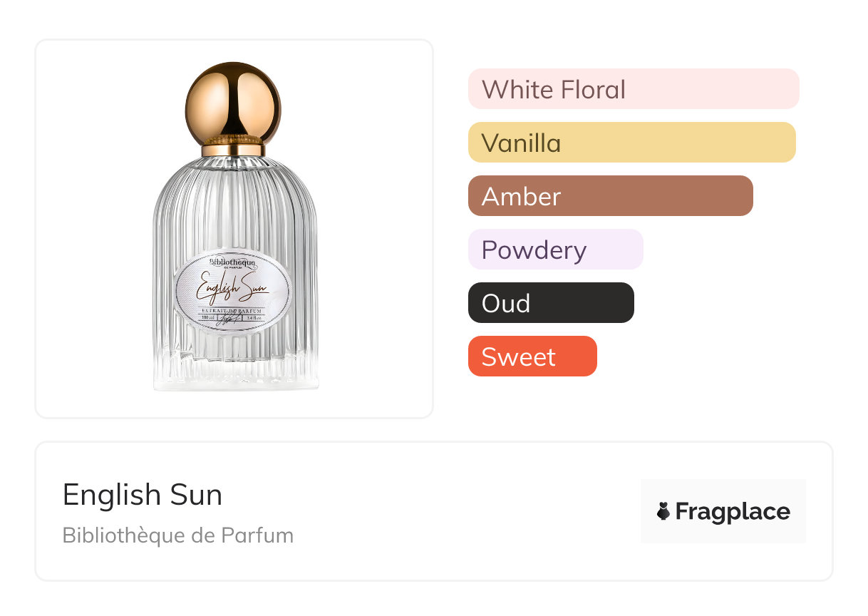868x616 pixels.
Task: Click the gold spherical bottle cap
Action: pyautogui.click(x=233, y=102)
